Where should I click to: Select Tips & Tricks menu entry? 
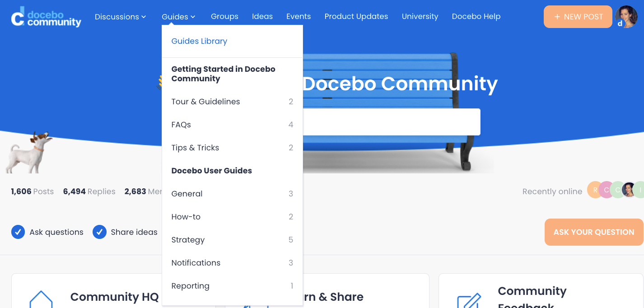click(x=232, y=148)
